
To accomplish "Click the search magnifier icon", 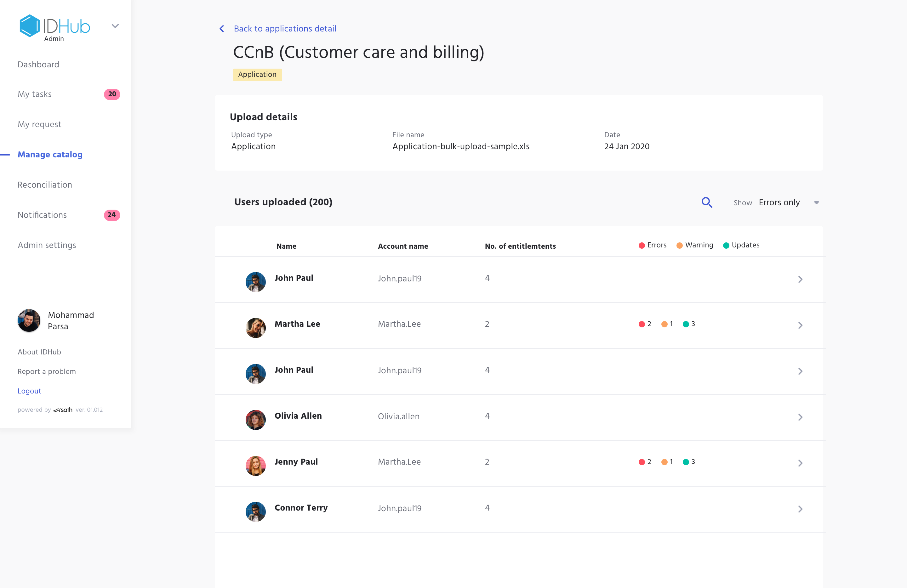I will point(706,202).
